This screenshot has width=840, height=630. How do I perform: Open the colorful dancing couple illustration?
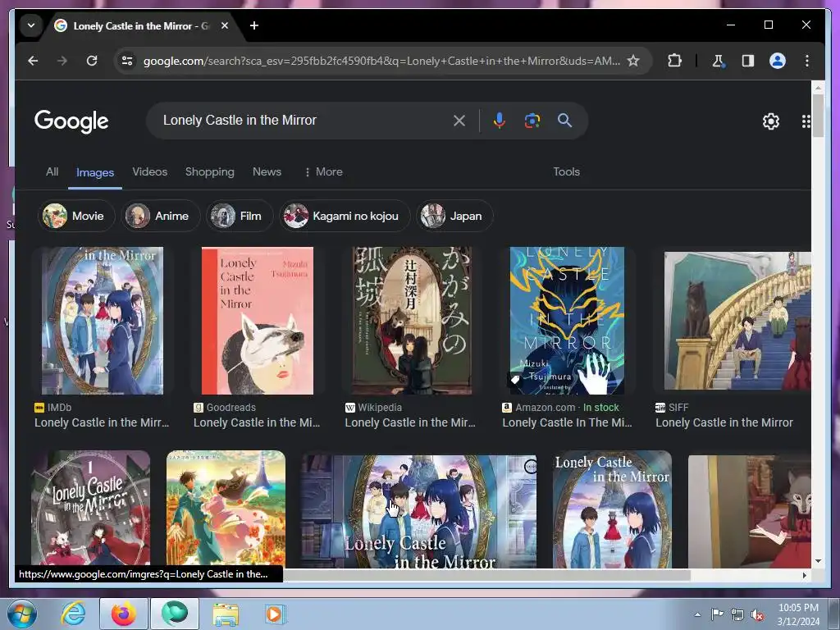coord(226,509)
